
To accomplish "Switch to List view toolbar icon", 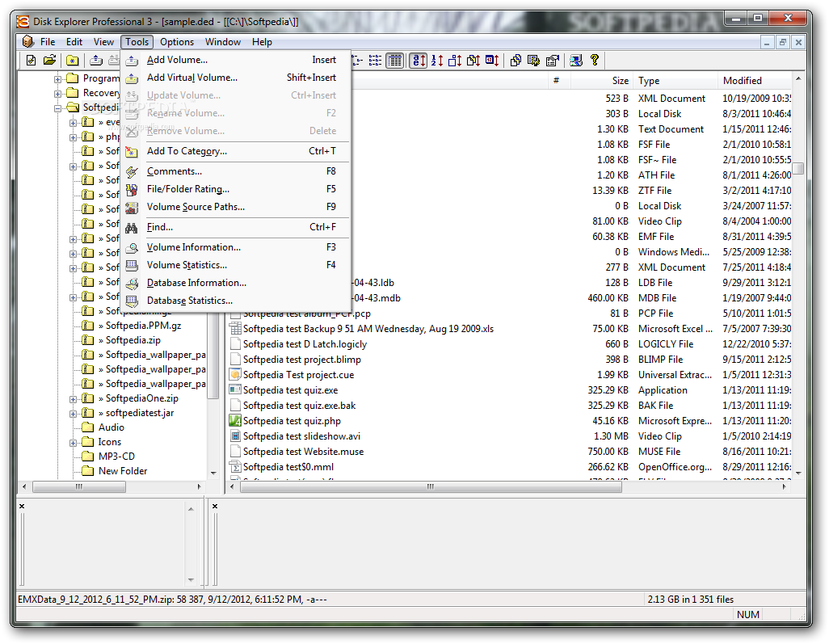I will (x=376, y=61).
